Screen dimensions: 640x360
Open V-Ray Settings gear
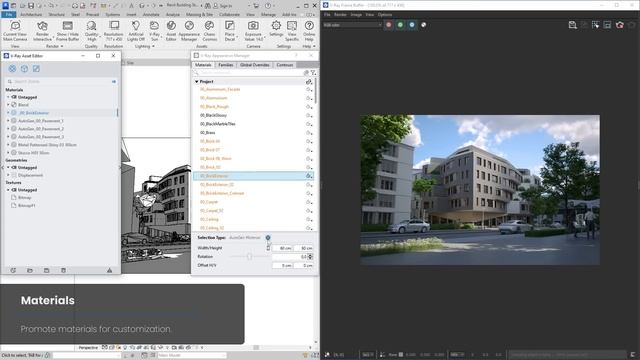pyautogui.click(x=276, y=29)
